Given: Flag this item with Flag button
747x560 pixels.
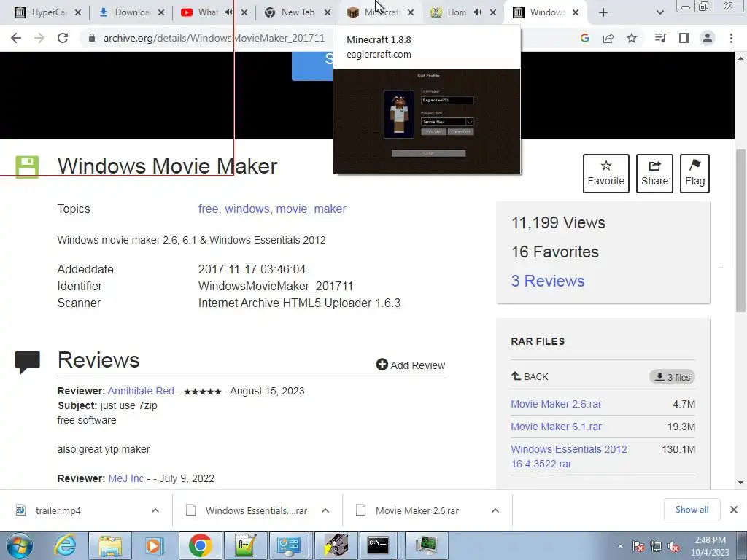Looking at the screenshot, I should 694,174.
